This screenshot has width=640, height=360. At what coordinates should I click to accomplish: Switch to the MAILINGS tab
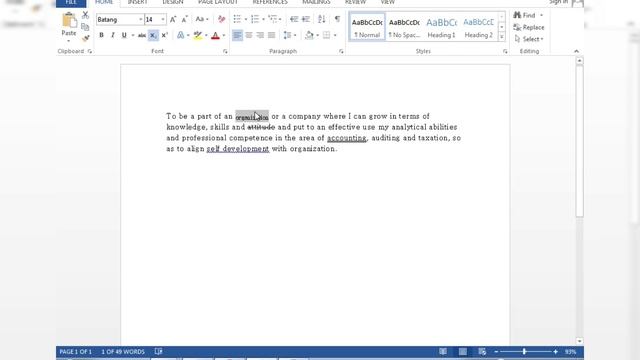tap(316, 2)
